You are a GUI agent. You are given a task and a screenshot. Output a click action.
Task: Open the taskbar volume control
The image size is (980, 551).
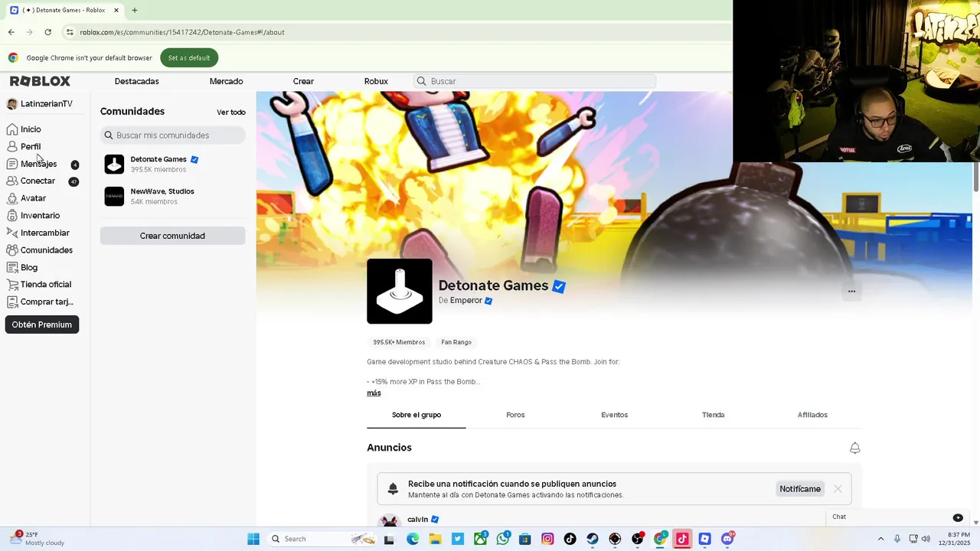point(926,539)
